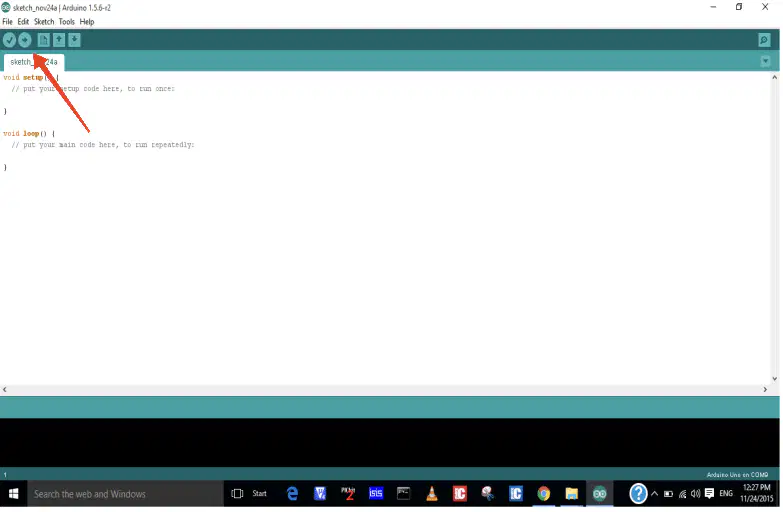This screenshot has height=512, width=783.
Task: Open the Action Center notification icon
Action: pyautogui.click(x=709, y=494)
